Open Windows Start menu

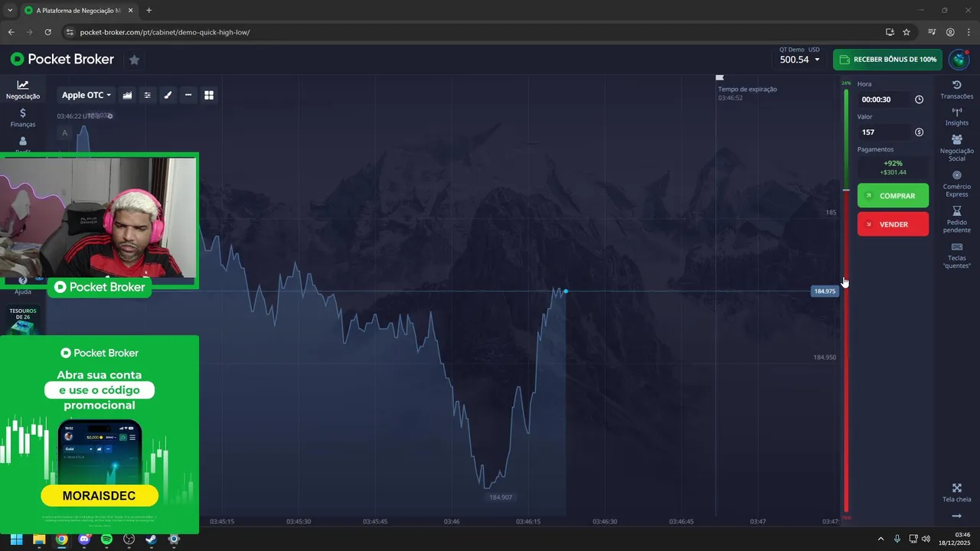[16, 539]
